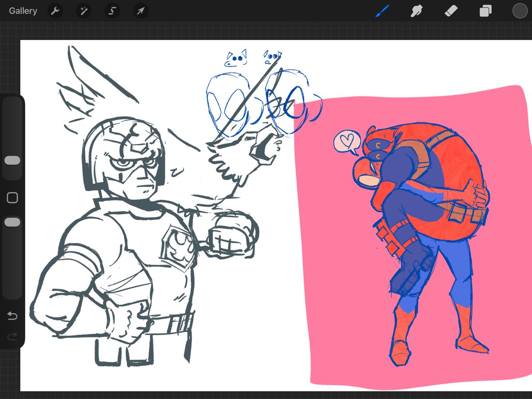Adjust the brush opacity slider handle
Image resolution: width=532 pixels, height=399 pixels.
pyautogui.click(x=12, y=222)
